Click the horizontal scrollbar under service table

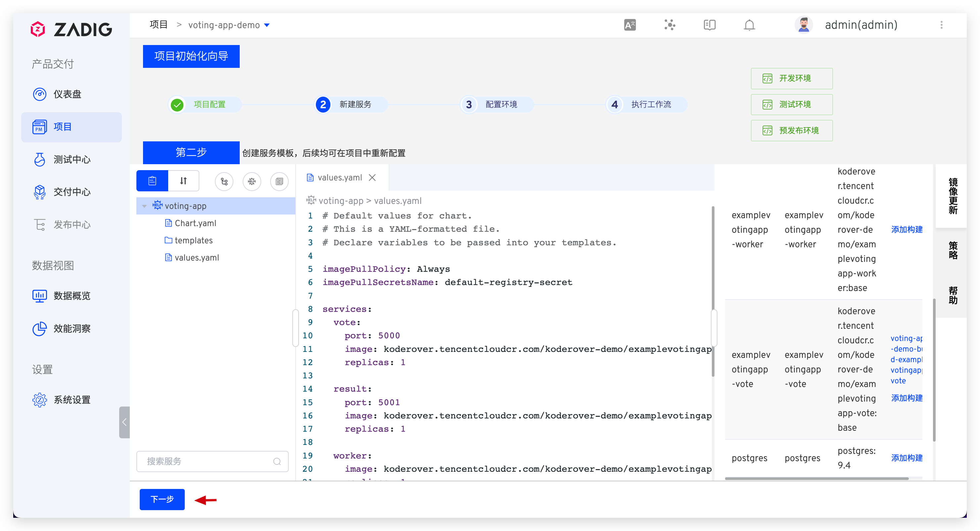point(816,478)
